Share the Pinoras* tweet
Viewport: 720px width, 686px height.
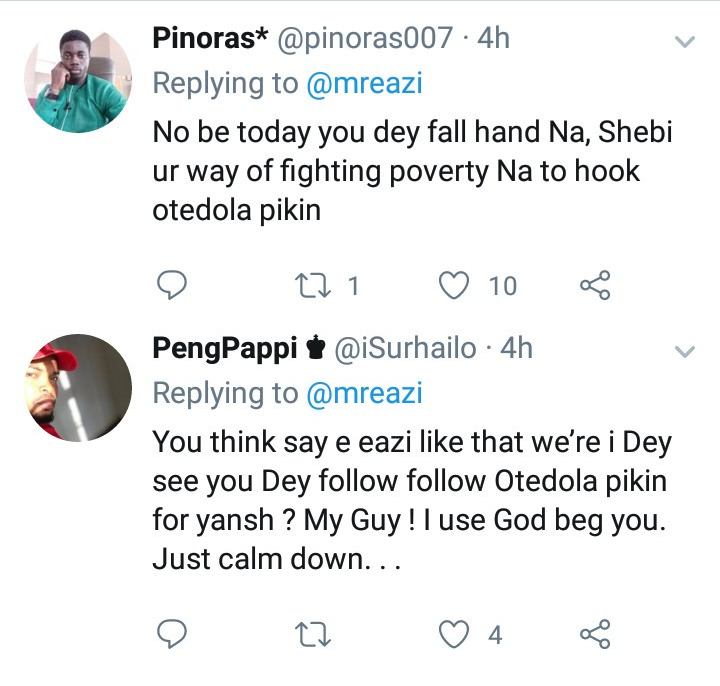coord(594,286)
